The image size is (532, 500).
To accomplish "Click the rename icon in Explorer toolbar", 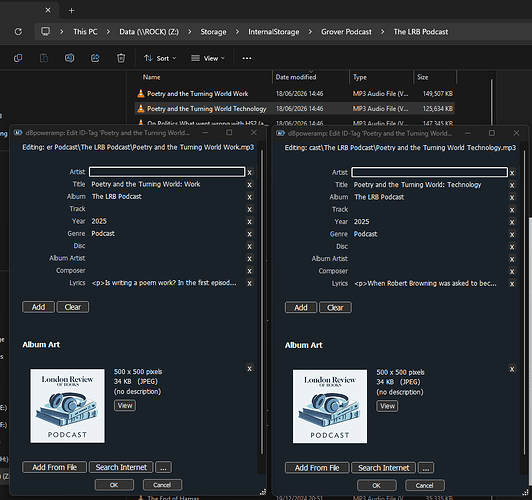I will (x=70, y=58).
